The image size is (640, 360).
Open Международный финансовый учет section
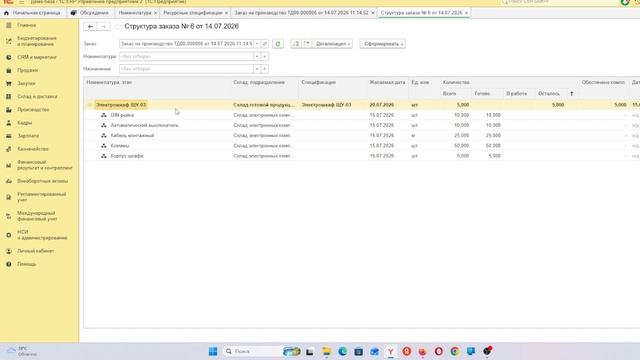pyautogui.click(x=37, y=216)
